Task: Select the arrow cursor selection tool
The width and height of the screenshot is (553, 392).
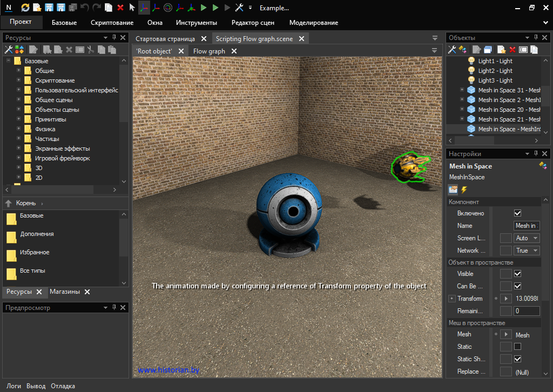Action: coord(132,8)
